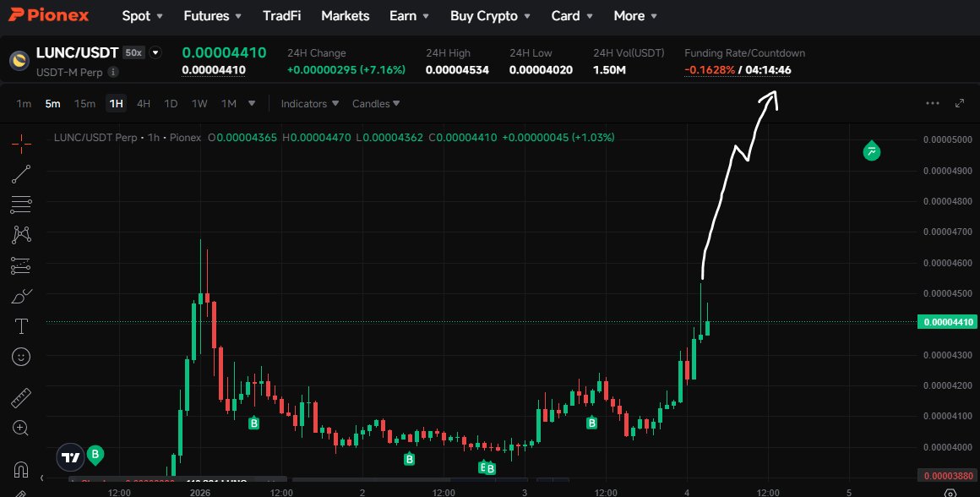Open the Candles chart-type dropdown
Viewport: 980px width, 497px height.
tap(375, 103)
